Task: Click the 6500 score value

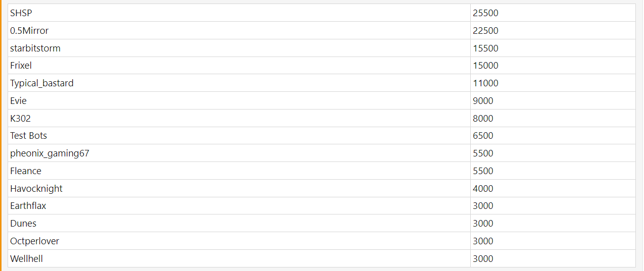Action: pyautogui.click(x=483, y=136)
